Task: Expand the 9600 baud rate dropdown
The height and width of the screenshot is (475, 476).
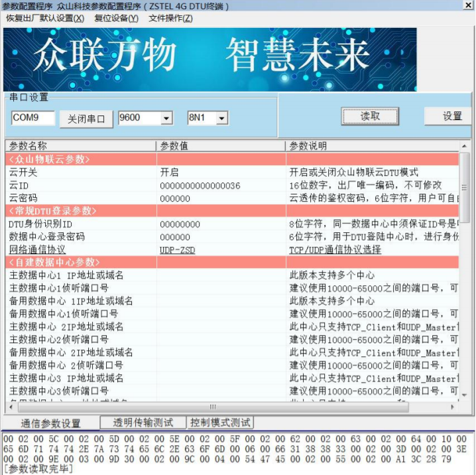Action: [x=166, y=118]
